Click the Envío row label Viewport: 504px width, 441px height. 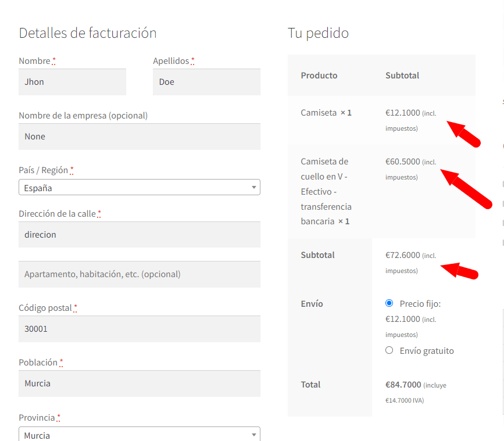click(312, 304)
